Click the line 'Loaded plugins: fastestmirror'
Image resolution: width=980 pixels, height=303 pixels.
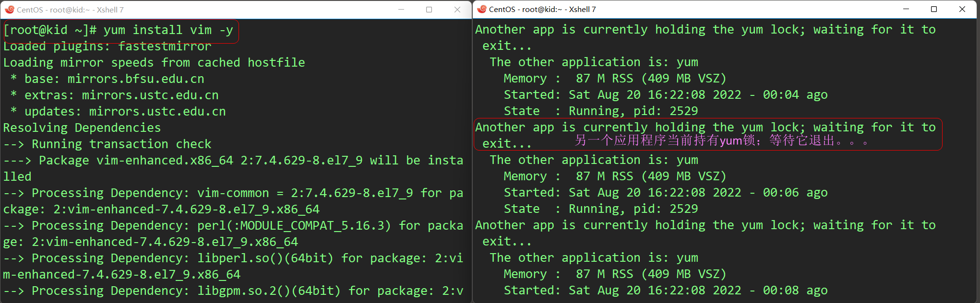pos(108,47)
